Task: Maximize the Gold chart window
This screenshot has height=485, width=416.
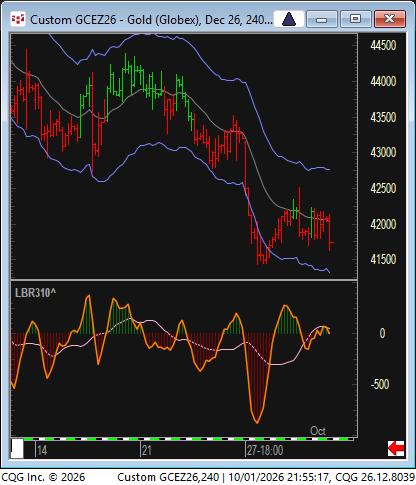Action: click(x=355, y=19)
